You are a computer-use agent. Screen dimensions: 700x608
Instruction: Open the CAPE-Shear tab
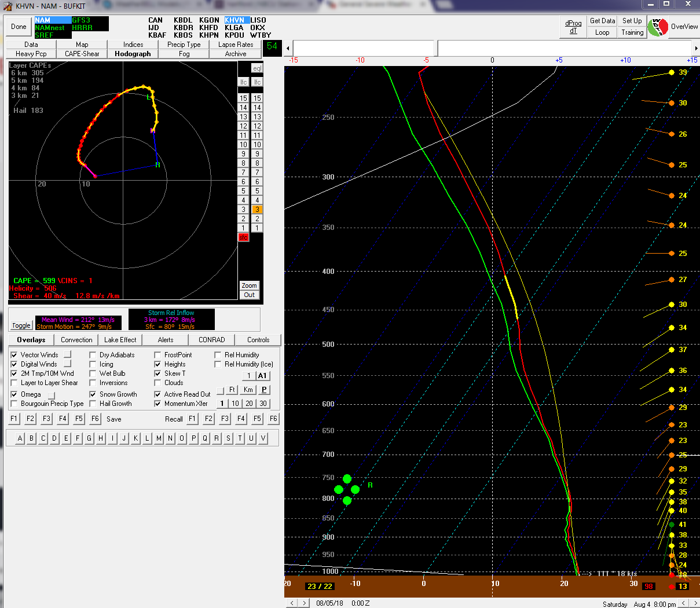(82, 54)
